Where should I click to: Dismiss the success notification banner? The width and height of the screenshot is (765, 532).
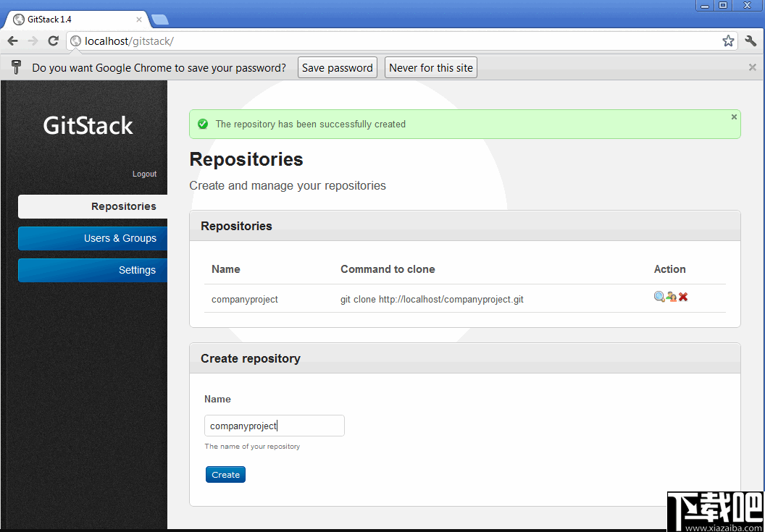(734, 117)
